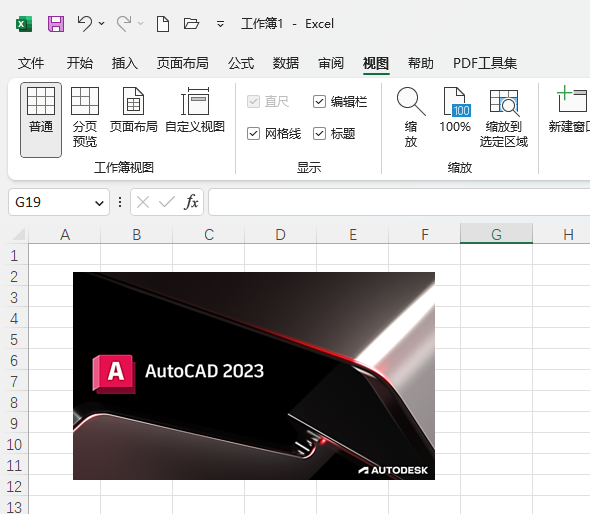
Task: Open Insert Function with fx icon
Action: [x=191, y=202]
